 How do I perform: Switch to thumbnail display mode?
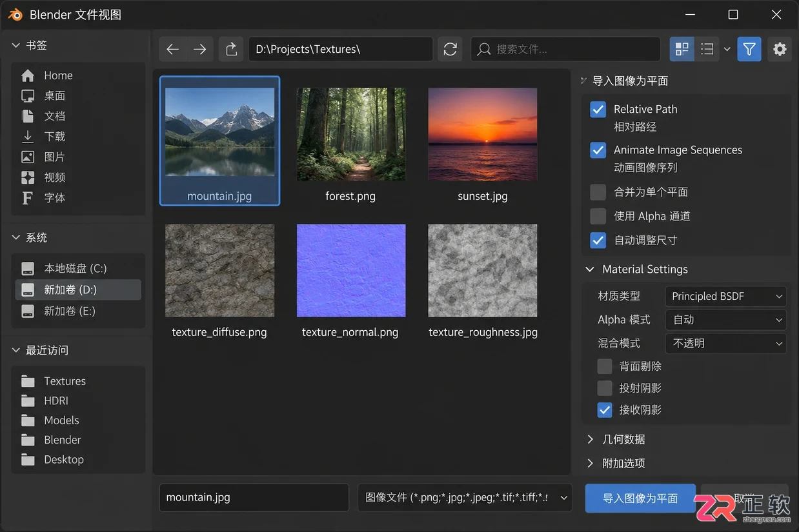682,49
